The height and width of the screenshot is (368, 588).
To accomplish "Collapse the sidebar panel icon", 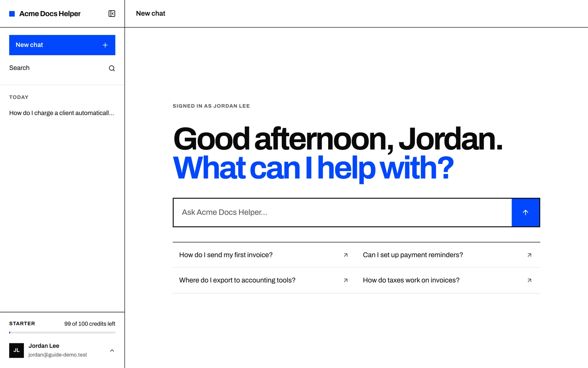I will pyautogui.click(x=112, y=14).
